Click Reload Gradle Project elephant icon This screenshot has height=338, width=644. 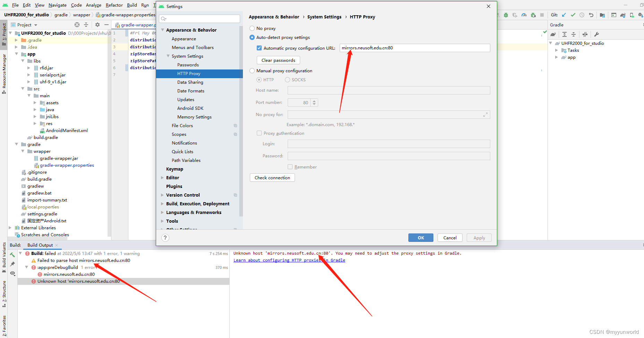(553, 34)
